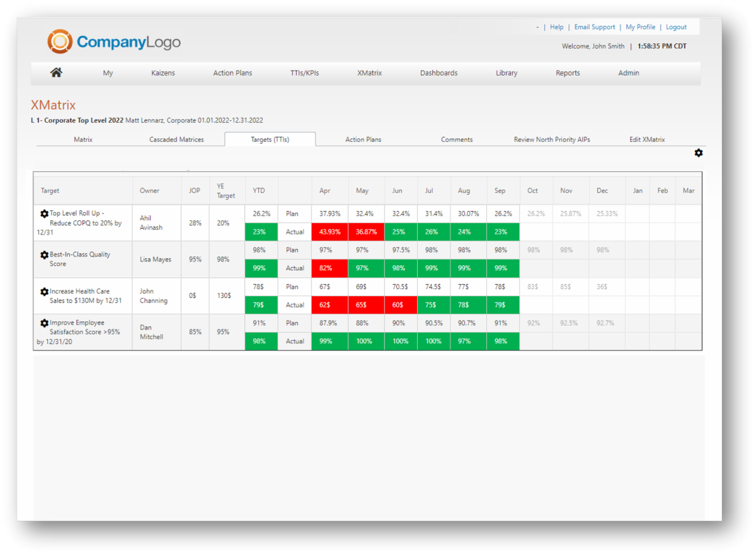Switch to the Action Plans tab
The height and width of the screenshot is (555, 756).
tap(364, 139)
